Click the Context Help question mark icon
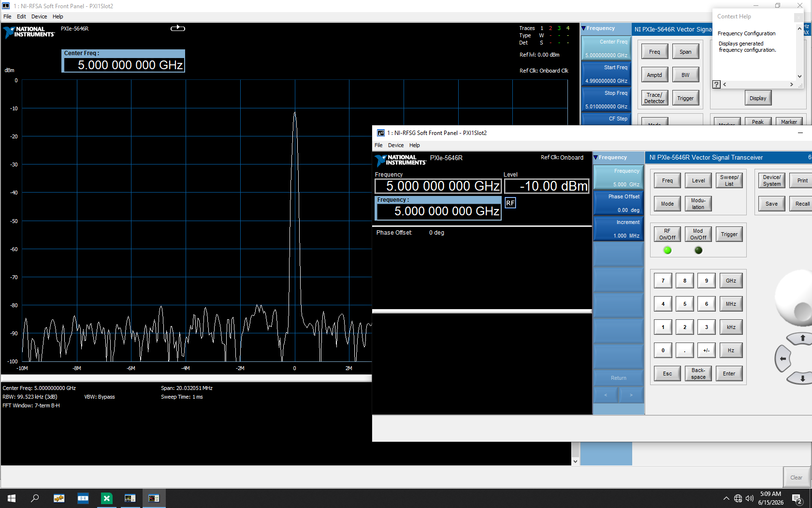 (x=716, y=84)
